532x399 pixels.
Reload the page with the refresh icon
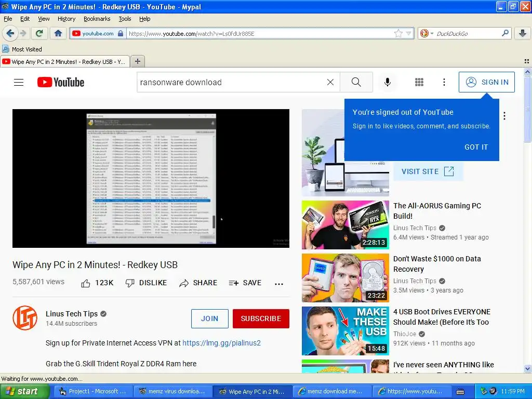point(39,33)
